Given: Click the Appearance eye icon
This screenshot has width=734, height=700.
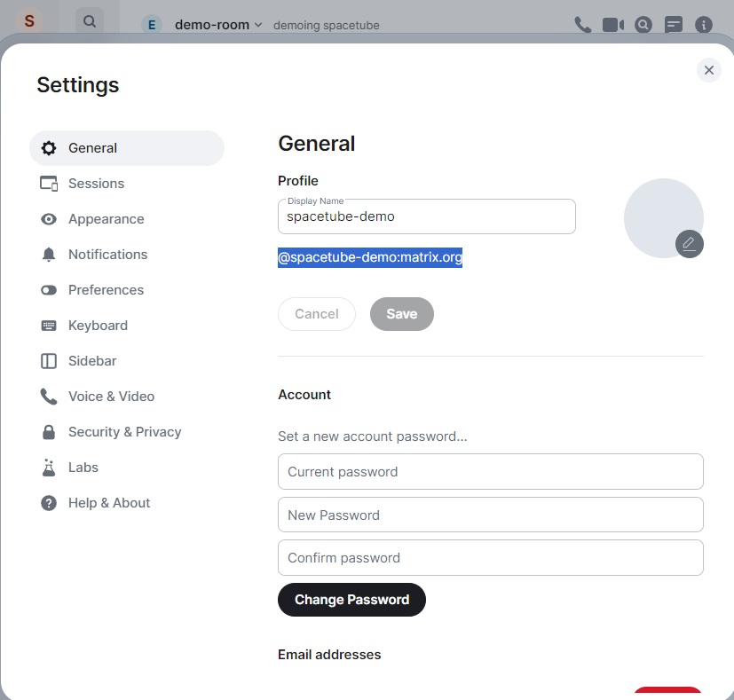Looking at the screenshot, I should pos(49,219).
